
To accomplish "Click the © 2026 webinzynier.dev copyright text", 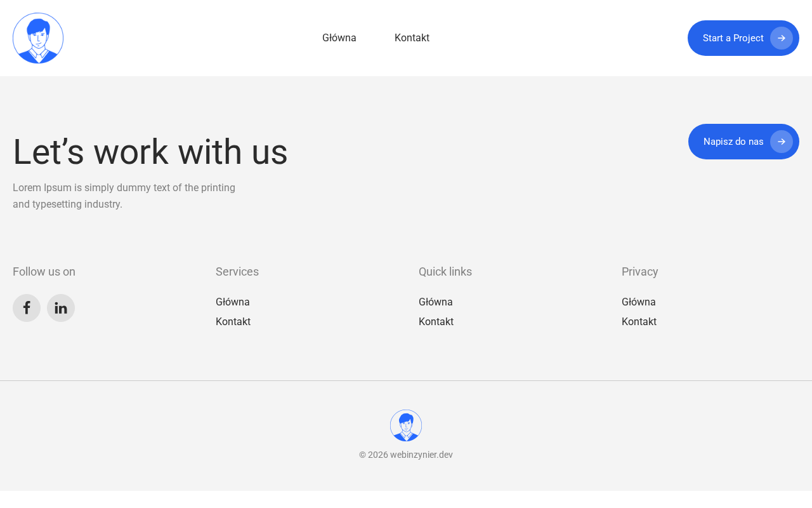I will 406,455.
